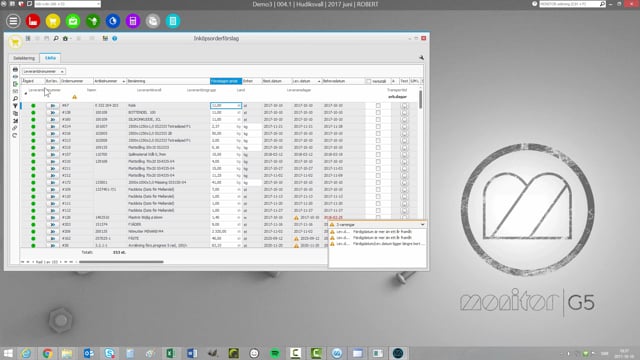Open the grey round module icon
Image resolution: width=640 pixels, height=360 pixels.
pyautogui.click(x=153, y=21)
